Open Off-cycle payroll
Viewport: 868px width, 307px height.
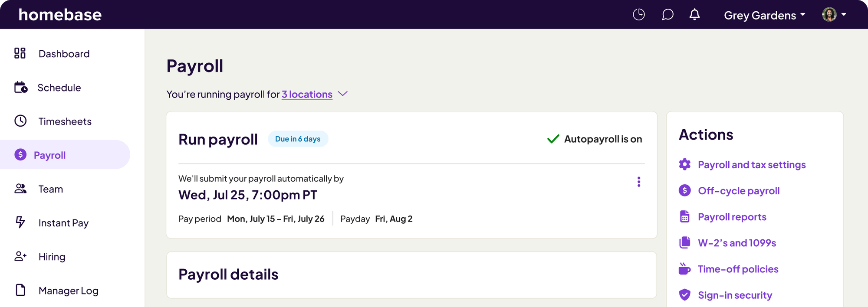pyautogui.click(x=739, y=190)
